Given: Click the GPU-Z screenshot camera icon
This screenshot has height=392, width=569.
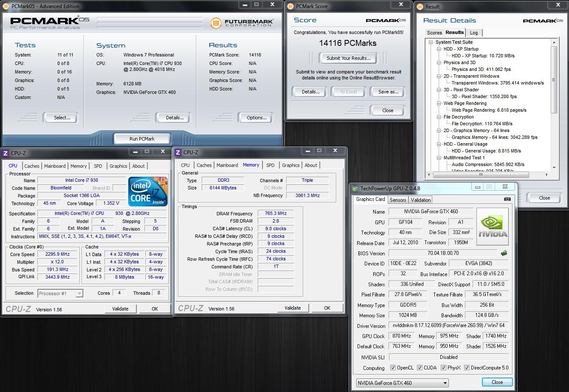Looking at the screenshot, I should pyautogui.click(x=507, y=199).
